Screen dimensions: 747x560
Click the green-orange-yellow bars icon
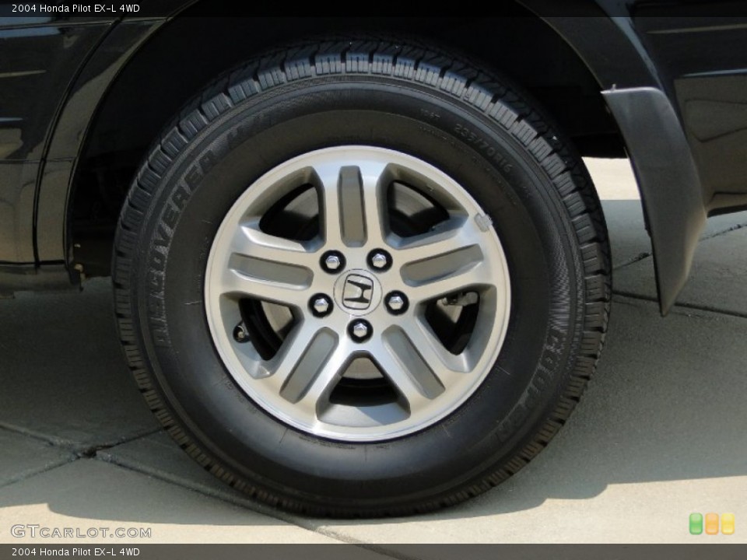pos(712,523)
